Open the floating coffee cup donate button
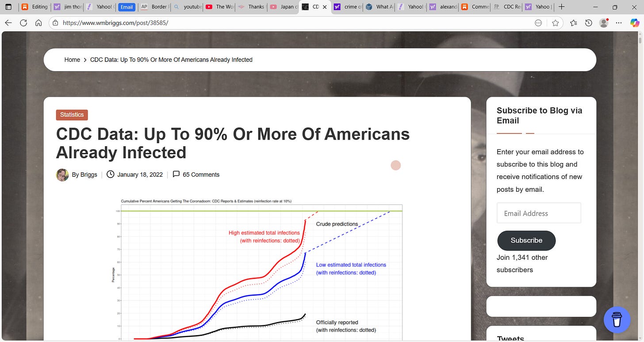 (x=617, y=319)
